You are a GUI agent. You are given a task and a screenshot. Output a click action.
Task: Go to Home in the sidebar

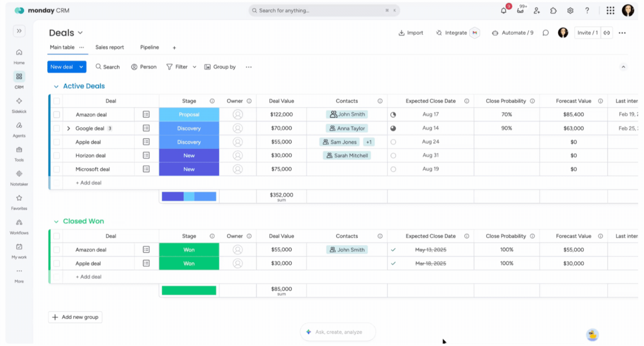coord(19,56)
